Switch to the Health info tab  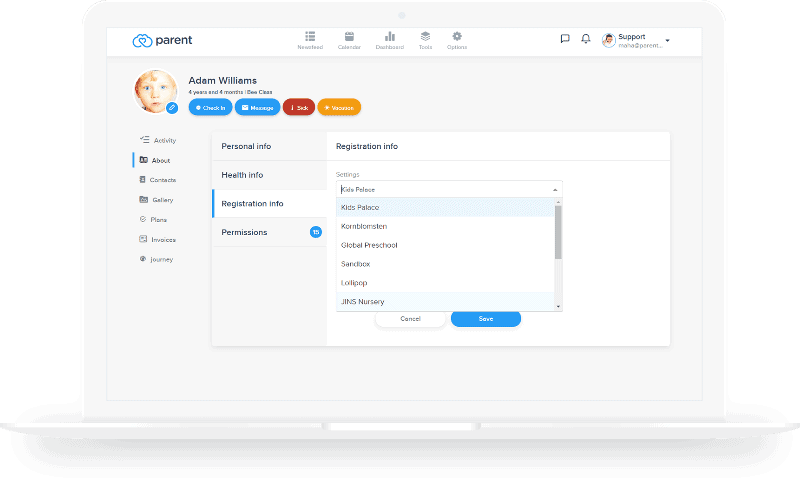(x=269, y=175)
